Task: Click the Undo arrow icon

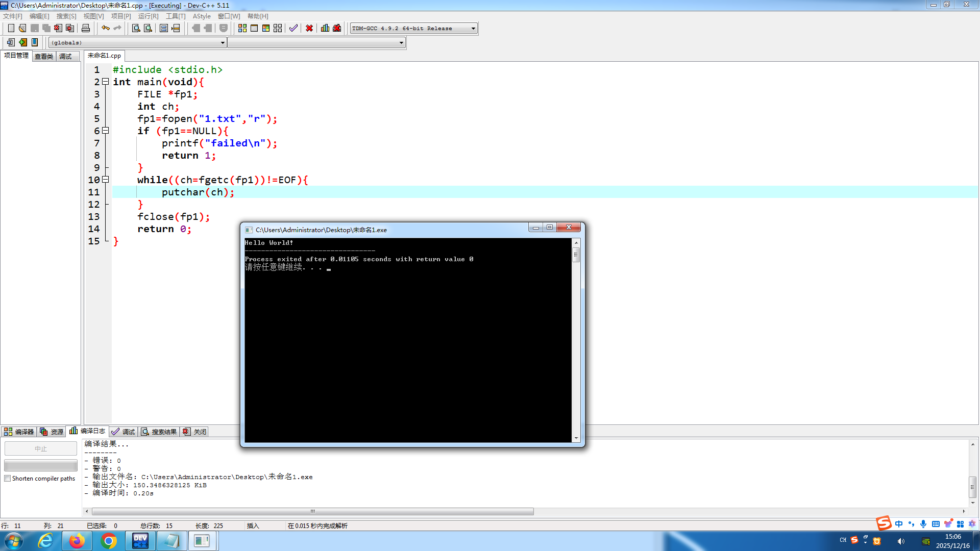Action: 105,28
